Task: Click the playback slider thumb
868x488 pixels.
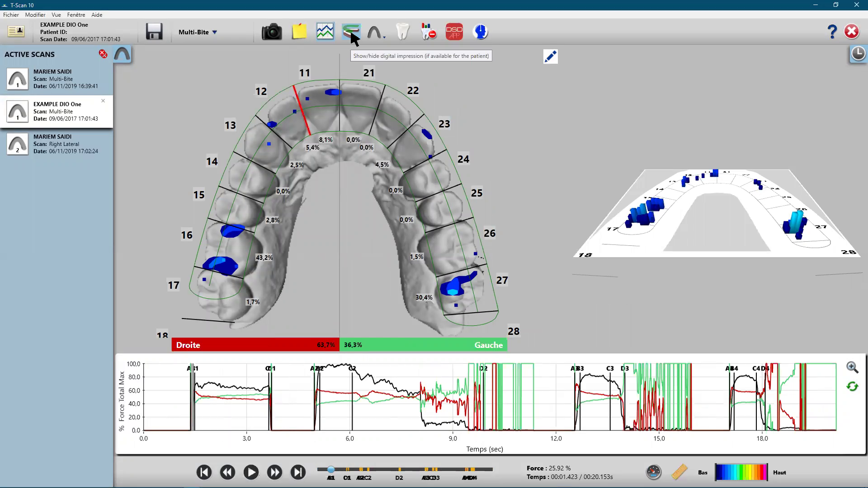Action: coord(331,469)
